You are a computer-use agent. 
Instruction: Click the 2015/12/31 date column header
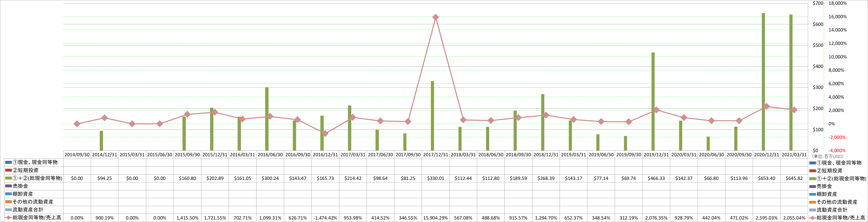[215, 155]
